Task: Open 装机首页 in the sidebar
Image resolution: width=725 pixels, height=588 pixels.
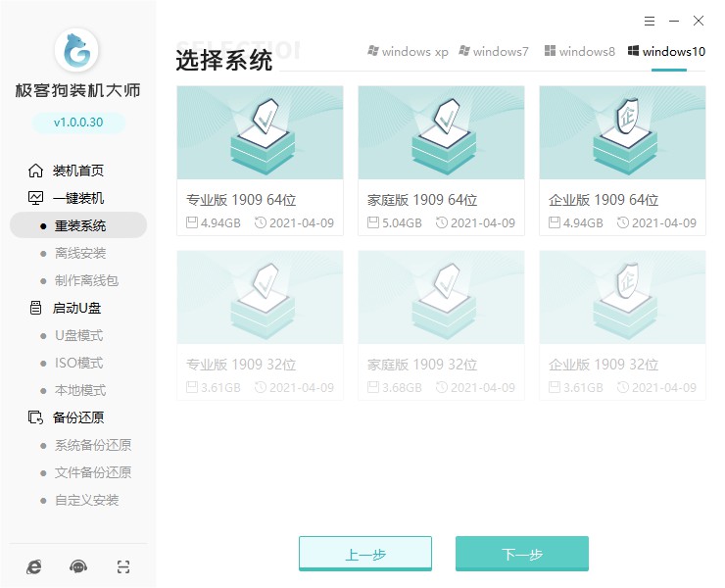Action: click(x=78, y=171)
